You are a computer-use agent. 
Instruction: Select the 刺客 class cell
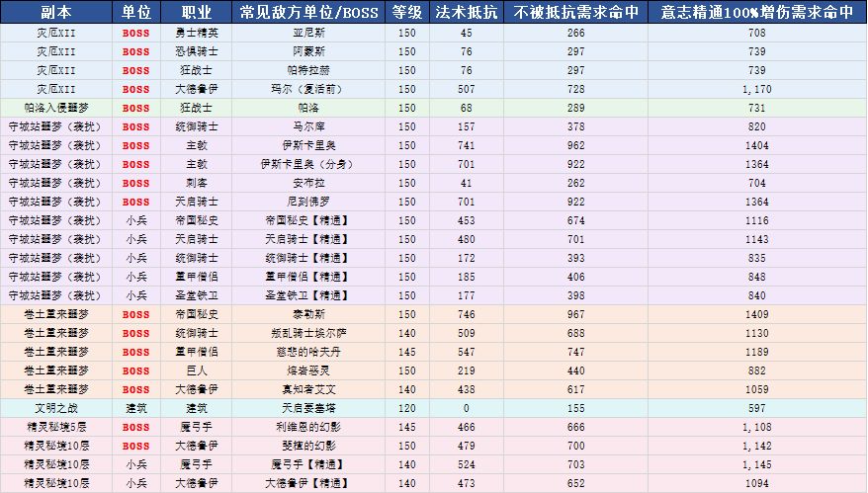pos(197,183)
